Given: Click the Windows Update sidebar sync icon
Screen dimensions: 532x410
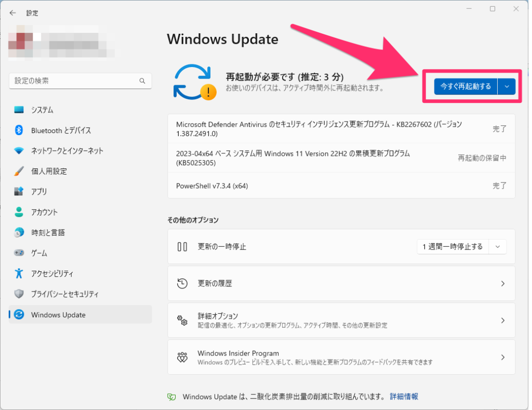Looking at the screenshot, I should tap(19, 314).
